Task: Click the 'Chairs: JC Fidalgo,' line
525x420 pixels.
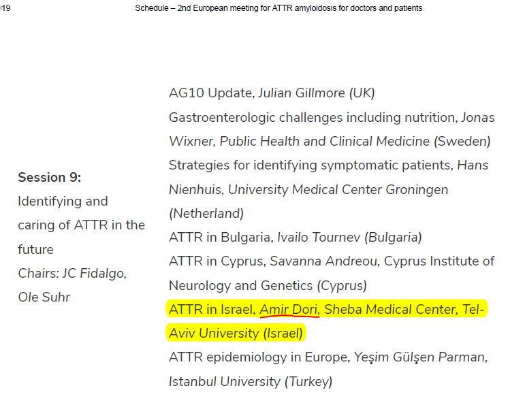Action: tap(72, 274)
